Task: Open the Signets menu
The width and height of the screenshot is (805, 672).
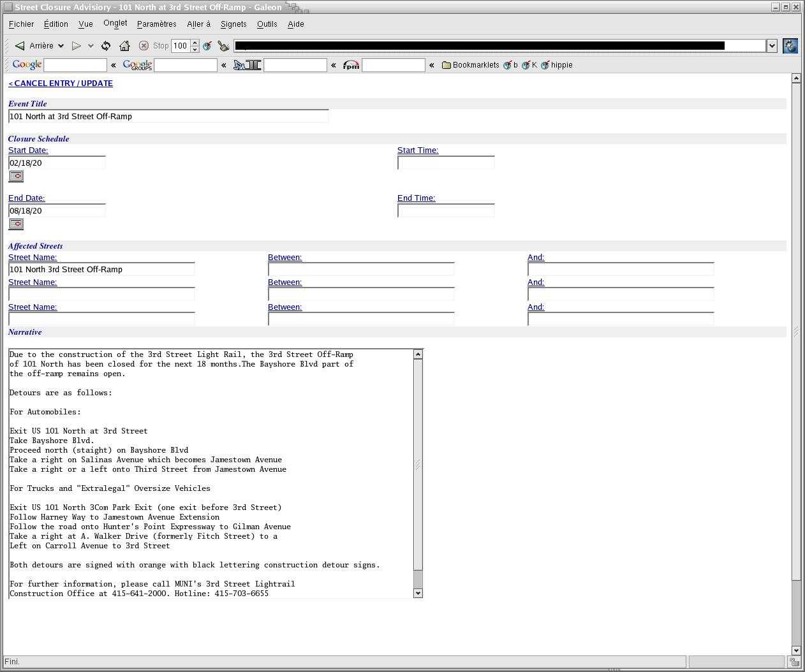Action: 233,24
